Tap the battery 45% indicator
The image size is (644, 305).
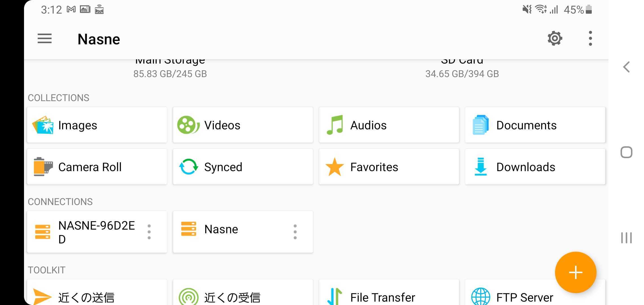[x=578, y=10]
